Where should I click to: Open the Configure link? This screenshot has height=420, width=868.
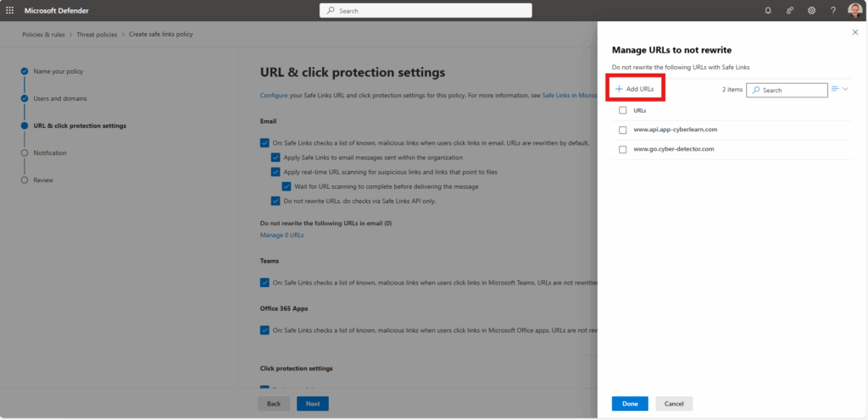coord(274,96)
